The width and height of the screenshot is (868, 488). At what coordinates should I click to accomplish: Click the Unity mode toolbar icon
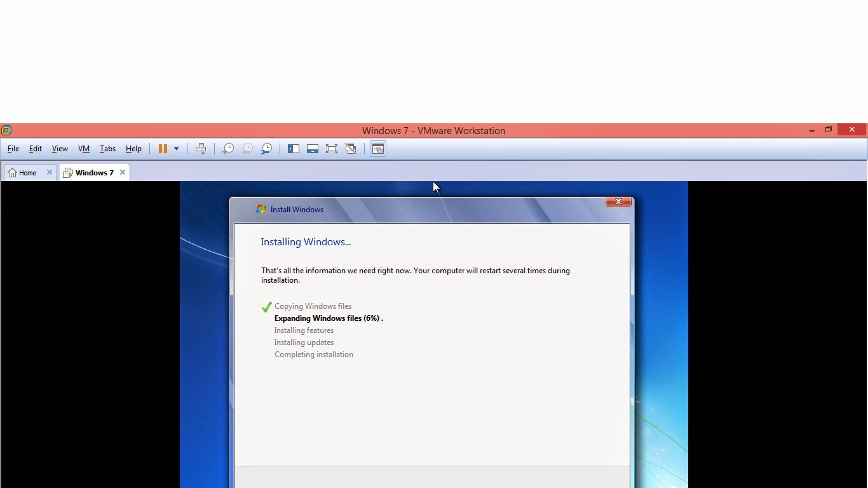point(351,149)
